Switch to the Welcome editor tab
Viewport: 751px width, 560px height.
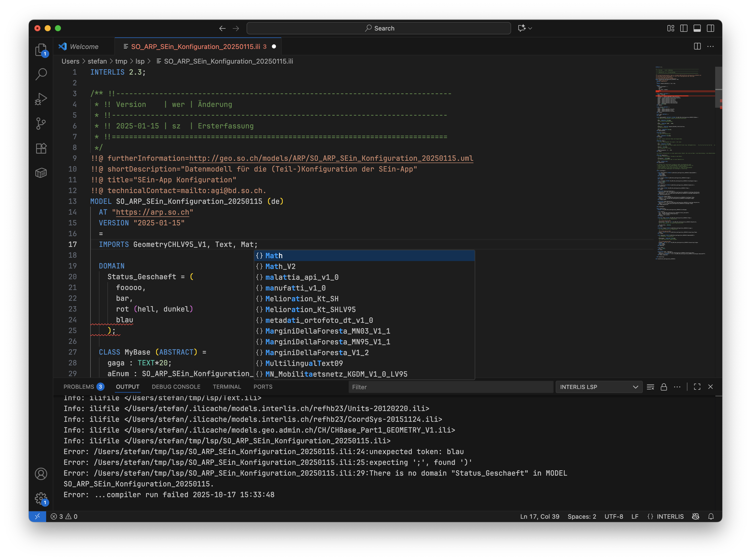coord(84,46)
